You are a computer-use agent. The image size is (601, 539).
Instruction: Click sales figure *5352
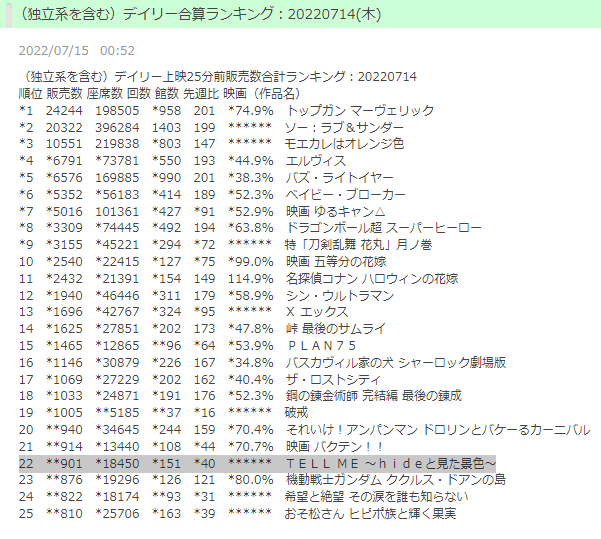pyautogui.click(x=64, y=194)
